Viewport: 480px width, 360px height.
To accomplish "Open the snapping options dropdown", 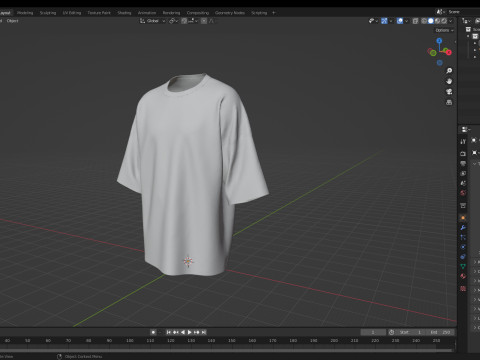I will tap(193, 21).
